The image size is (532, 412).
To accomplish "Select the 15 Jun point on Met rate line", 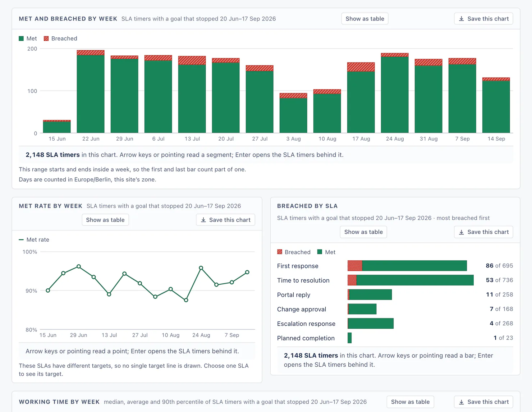I will coord(48,290).
